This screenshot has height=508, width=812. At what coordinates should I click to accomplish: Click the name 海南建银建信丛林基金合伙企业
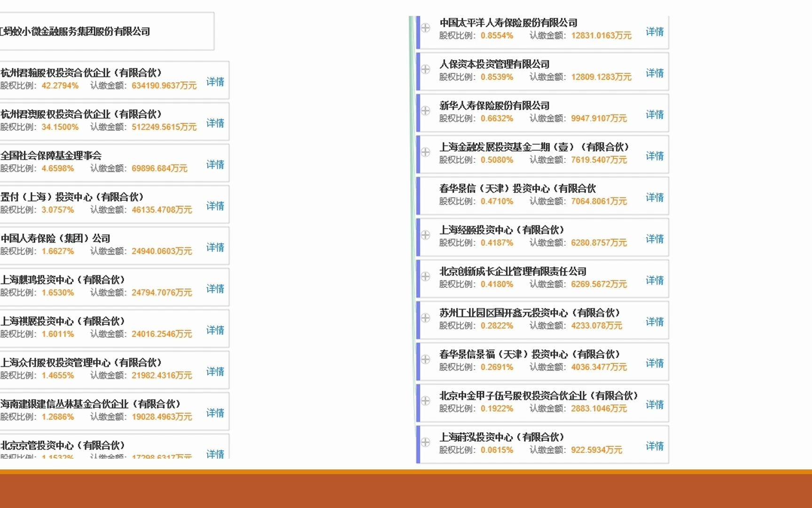[x=90, y=404]
